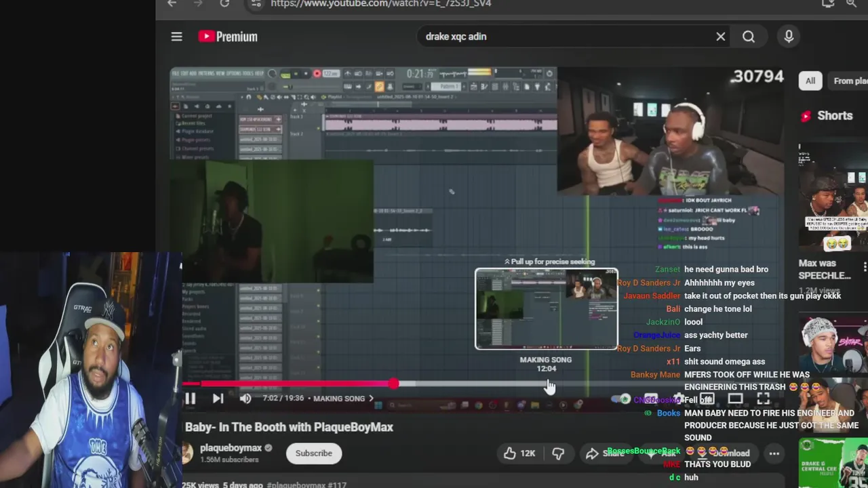Click the MAKING SONG 12:04 preview label

[x=546, y=364]
